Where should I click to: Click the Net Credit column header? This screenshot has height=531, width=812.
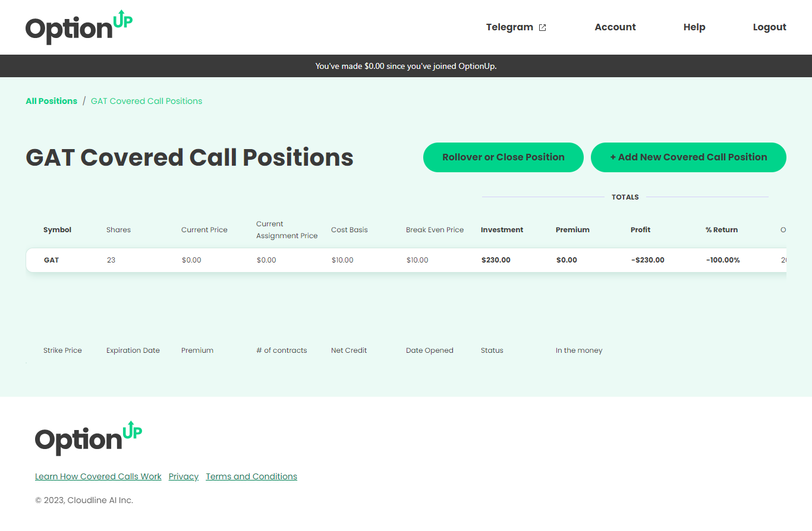[349, 350]
